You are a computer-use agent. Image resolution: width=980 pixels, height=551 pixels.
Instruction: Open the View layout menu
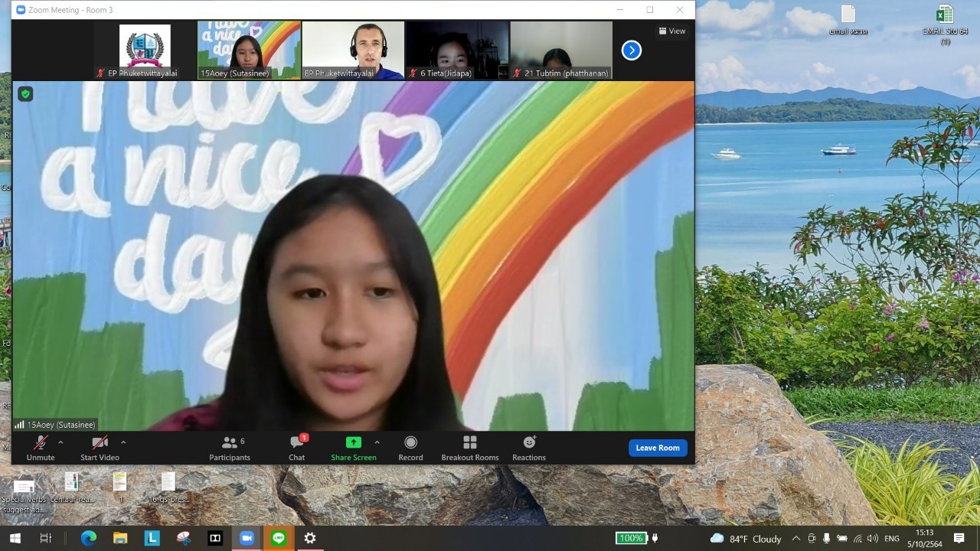click(671, 31)
